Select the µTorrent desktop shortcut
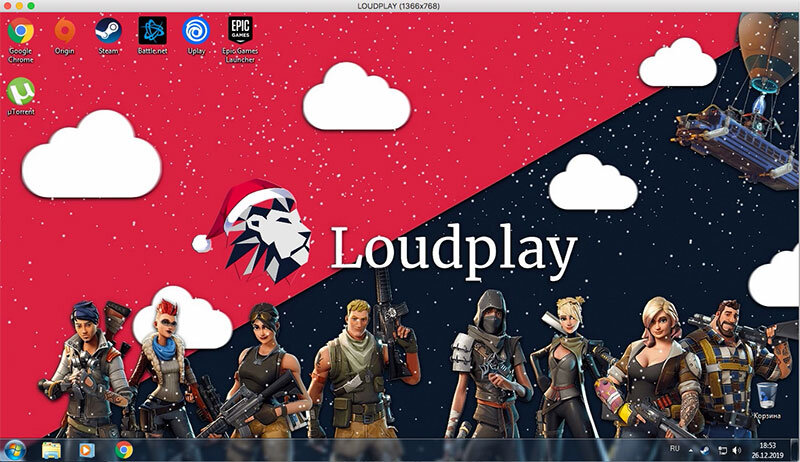The image size is (800, 462). (x=21, y=96)
